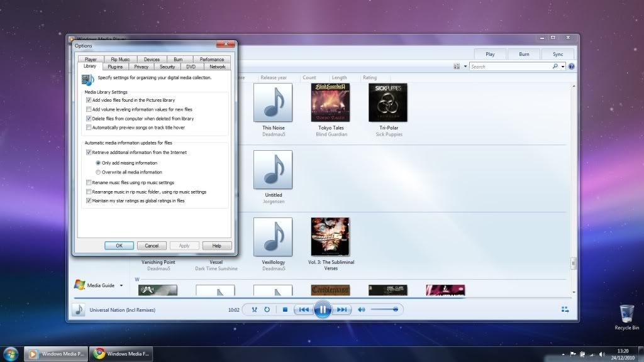Screen dimensions: 644x362
Task: Open the view options dropdown arrow
Action: click(x=465, y=66)
